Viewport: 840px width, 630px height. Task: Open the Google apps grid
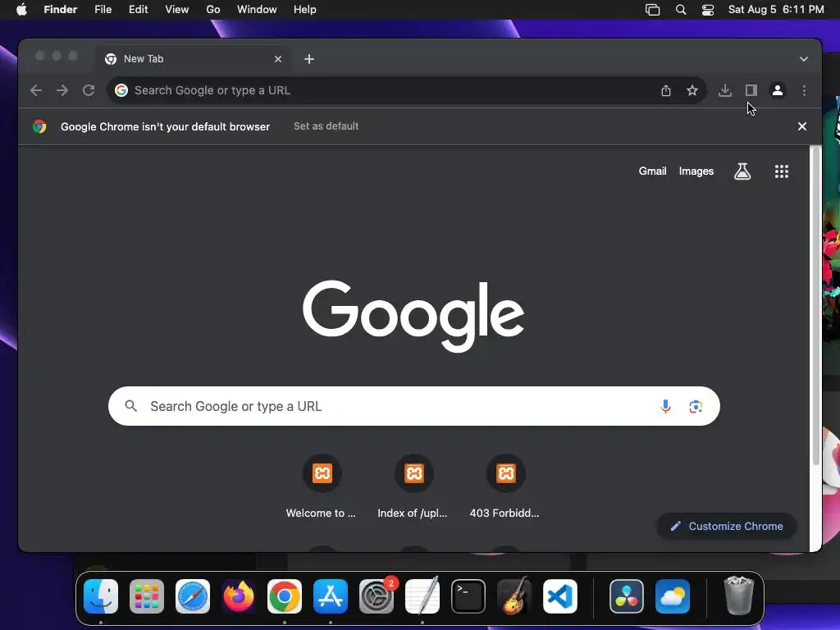pos(782,171)
